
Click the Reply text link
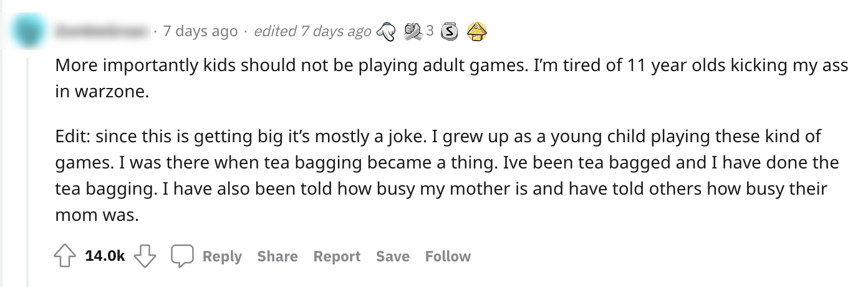(222, 256)
